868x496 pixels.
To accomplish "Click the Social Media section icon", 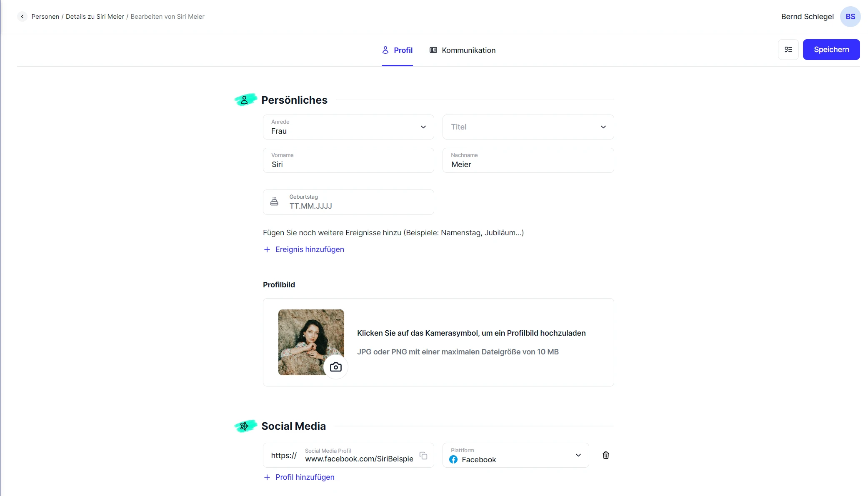I will click(245, 426).
